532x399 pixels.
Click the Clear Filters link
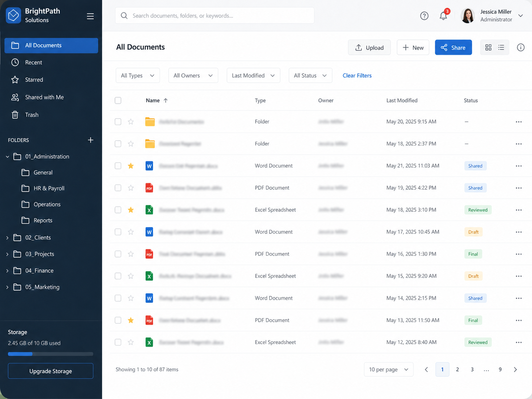tap(357, 75)
